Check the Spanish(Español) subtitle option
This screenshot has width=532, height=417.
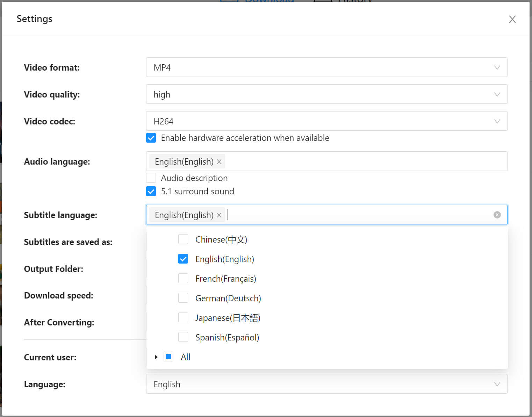(x=183, y=337)
